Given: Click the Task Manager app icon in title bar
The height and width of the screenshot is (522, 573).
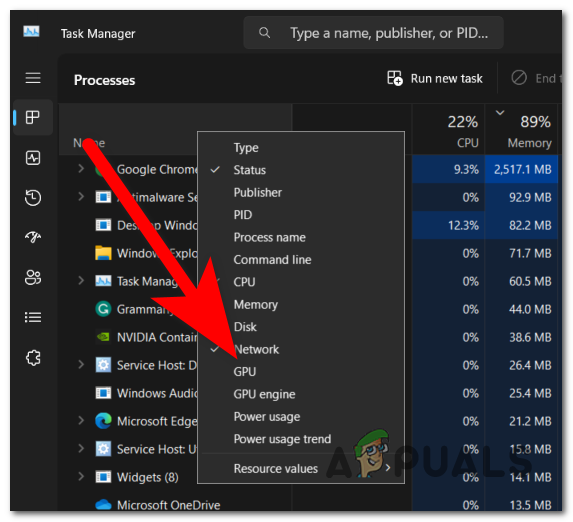Looking at the screenshot, I should [x=31, y=32].
